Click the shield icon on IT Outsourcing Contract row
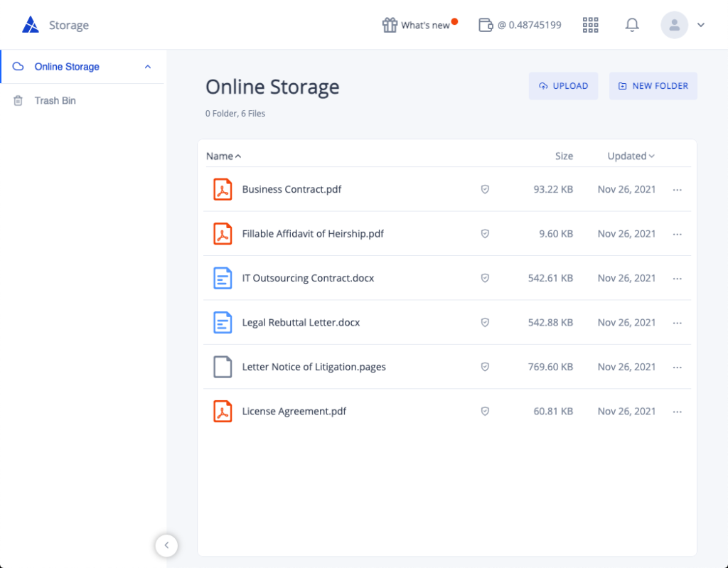The width and height of the screenshot is (728, 568). [x=485, y=278]
